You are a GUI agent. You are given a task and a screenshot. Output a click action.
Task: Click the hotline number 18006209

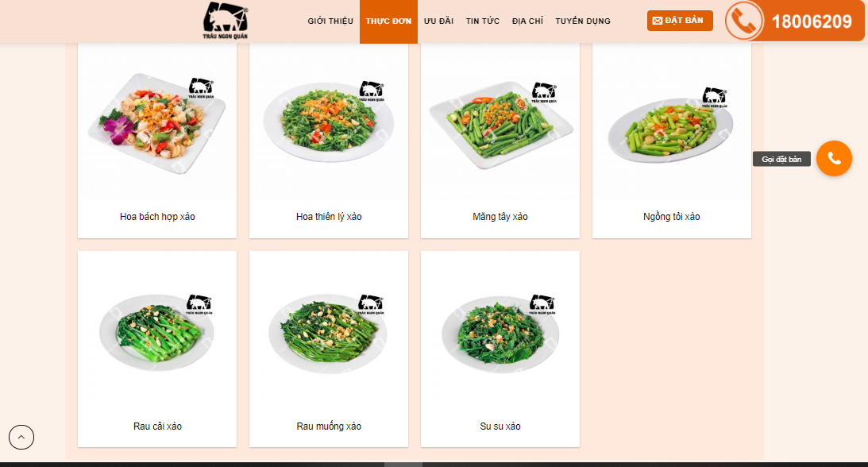[x=812, y=21]
